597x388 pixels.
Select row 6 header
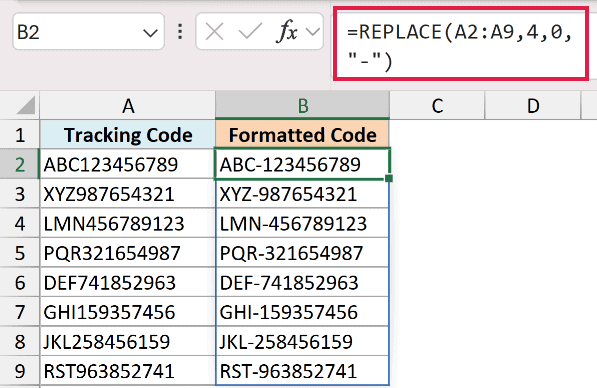[20, 282]
